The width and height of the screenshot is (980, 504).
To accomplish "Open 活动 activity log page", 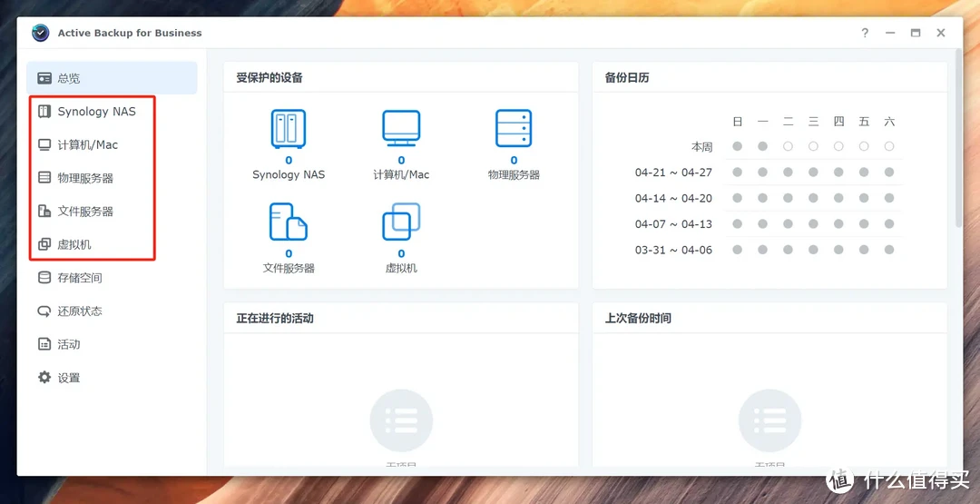I will point(68,345).
